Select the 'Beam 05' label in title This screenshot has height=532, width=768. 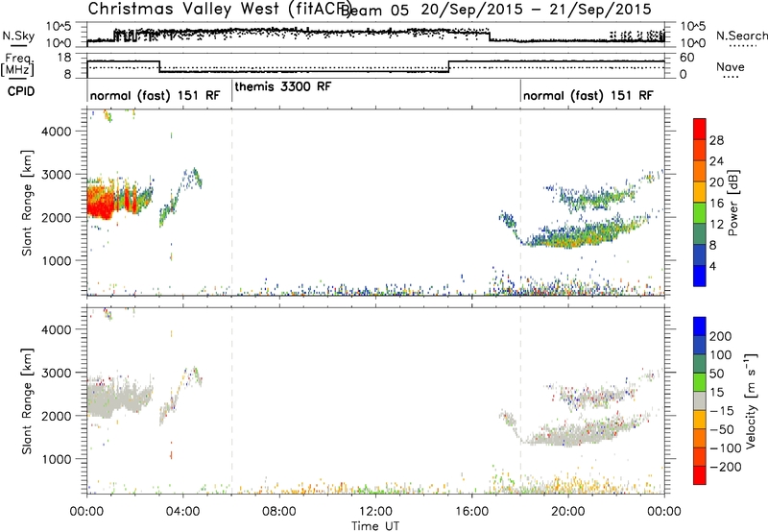pos(374,10)
